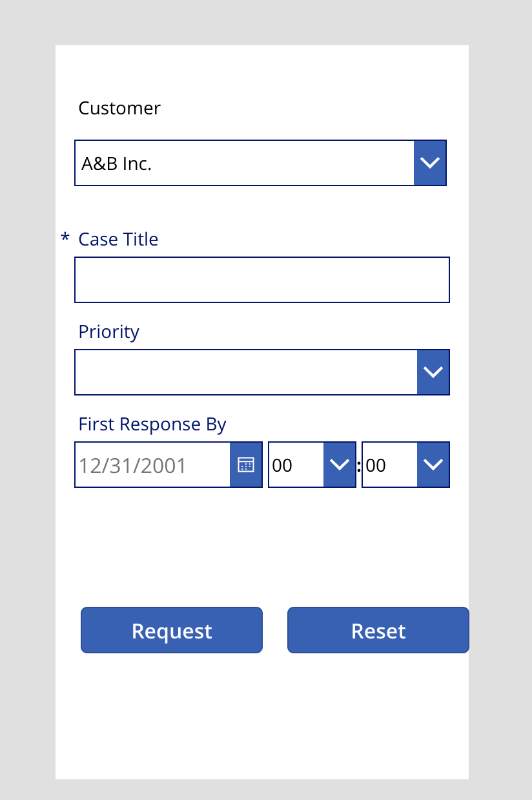
Task: Click the Priority dropdown chevron arrow
Action: pyautogui.click(x=433, y=372)
